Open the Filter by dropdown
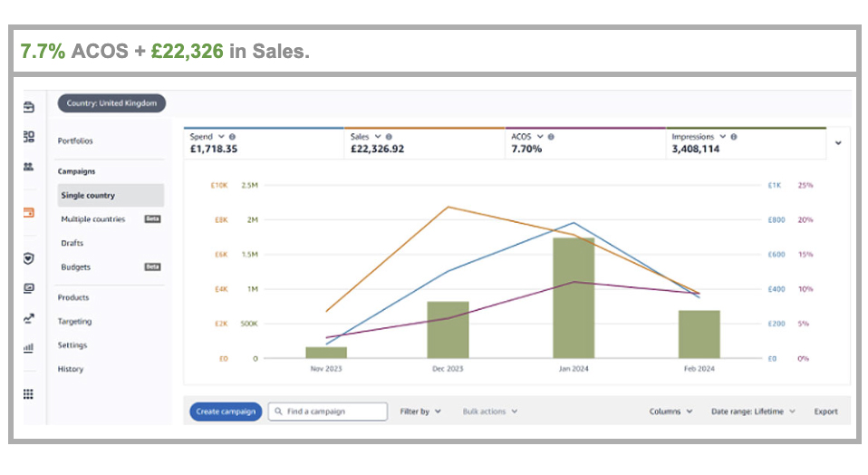868x475 pixels. click(x=420, y=412)
